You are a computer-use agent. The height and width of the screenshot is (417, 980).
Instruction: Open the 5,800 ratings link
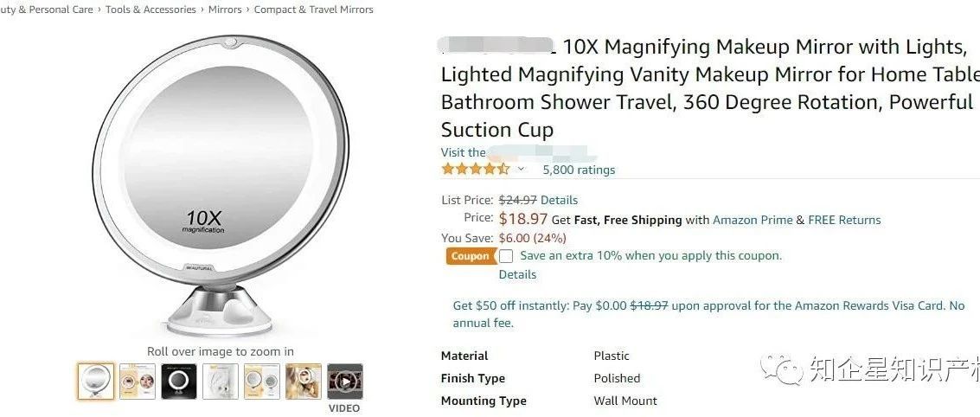point(579,170)
